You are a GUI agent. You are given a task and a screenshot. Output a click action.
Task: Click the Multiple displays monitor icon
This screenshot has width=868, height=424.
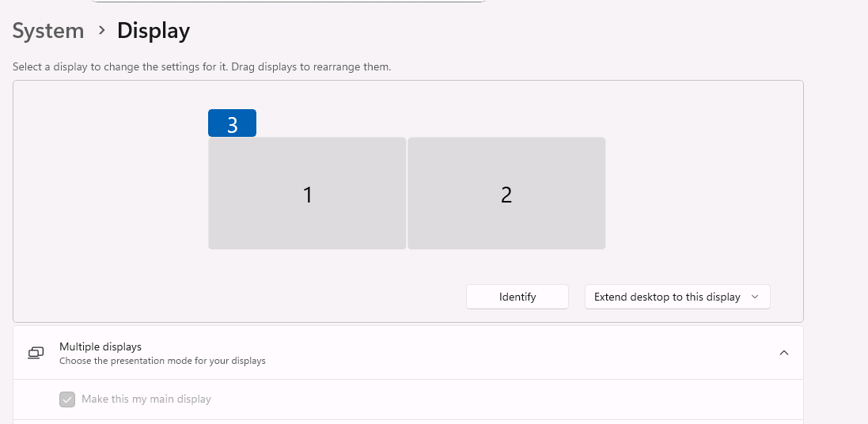point(36,353)
